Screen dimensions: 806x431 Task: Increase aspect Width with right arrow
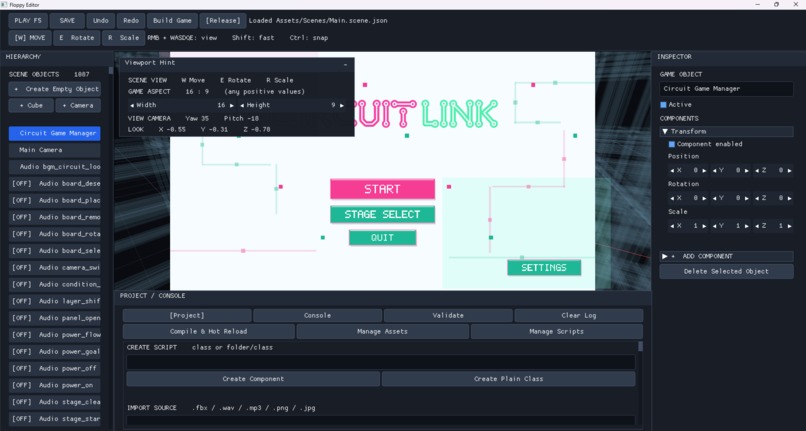point(232,105)
